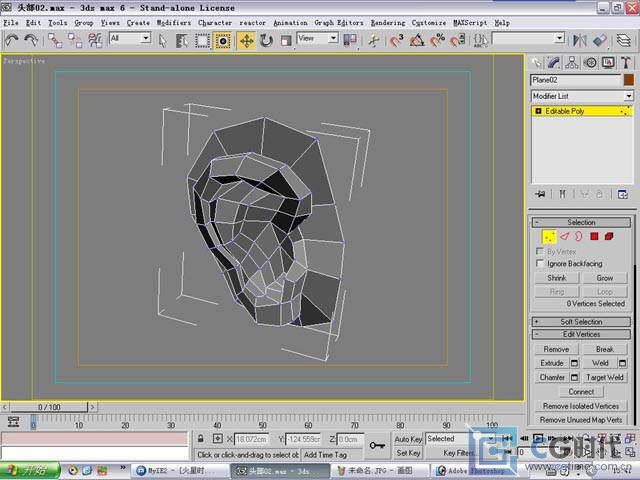Open the MAXScript menu
Viewport: 640px width, 480px height.
tap(470, 23)
